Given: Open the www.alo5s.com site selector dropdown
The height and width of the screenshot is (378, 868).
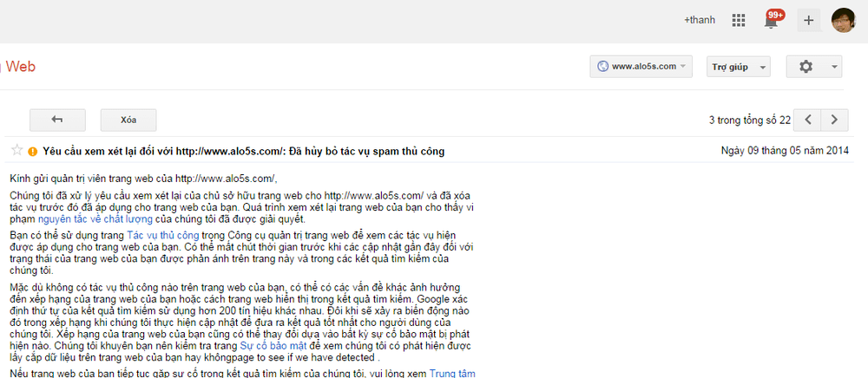Looking at the screenshot, I should point(641,67).
